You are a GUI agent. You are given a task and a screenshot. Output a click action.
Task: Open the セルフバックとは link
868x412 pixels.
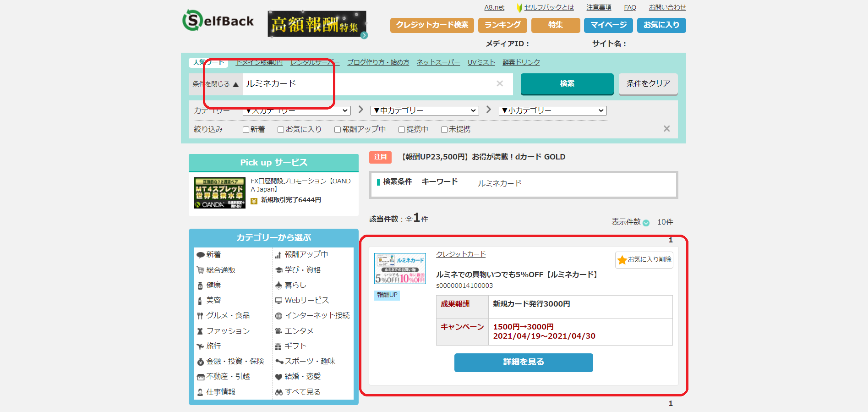pyautogui.click(x=549, y=7)
